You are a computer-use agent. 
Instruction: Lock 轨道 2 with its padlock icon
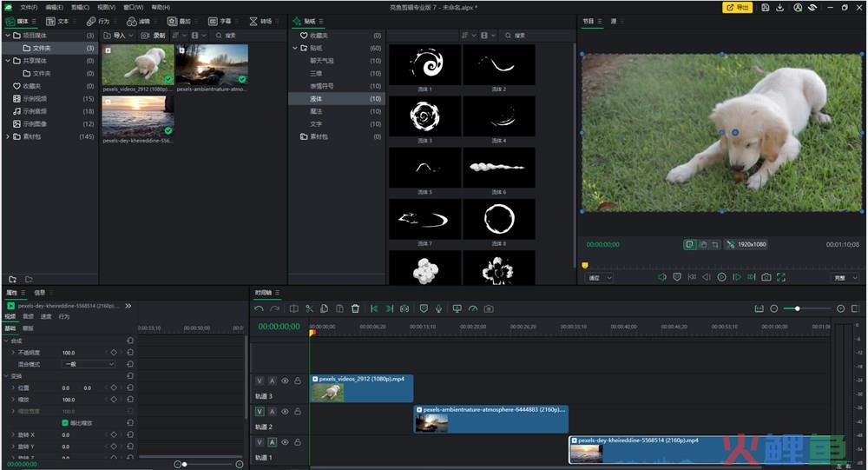click(x=297, y=411)
